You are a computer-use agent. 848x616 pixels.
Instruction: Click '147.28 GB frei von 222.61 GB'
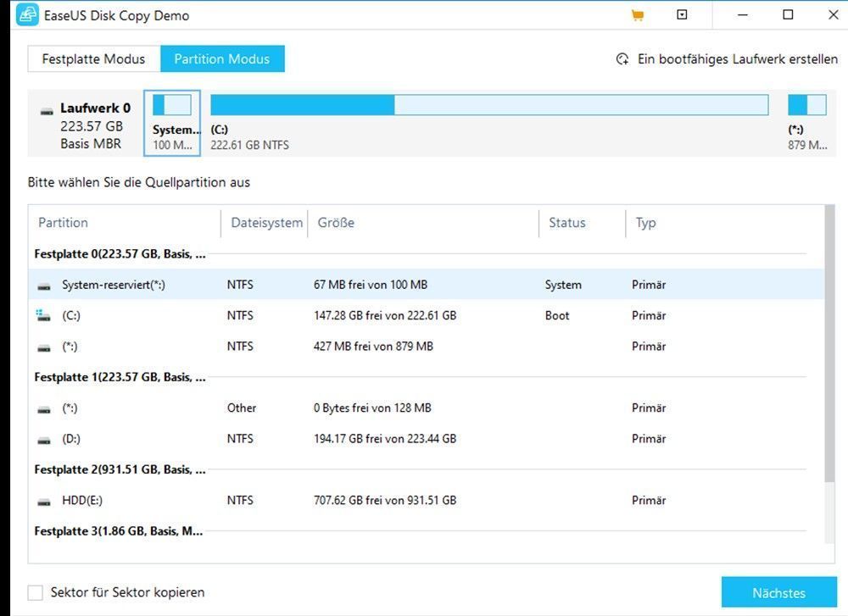tap(385, 315)
